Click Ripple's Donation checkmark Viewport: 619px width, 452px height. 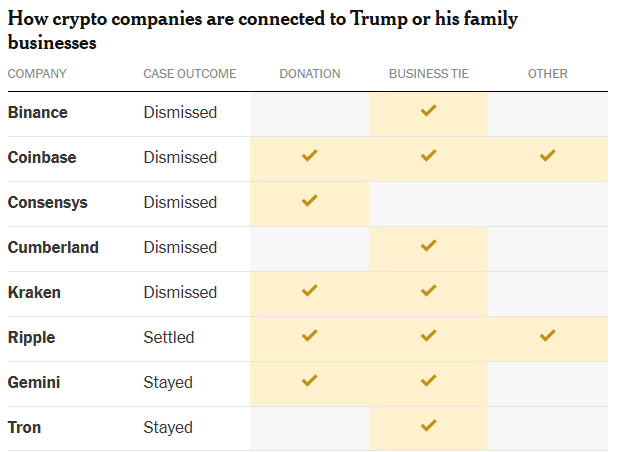309,336
